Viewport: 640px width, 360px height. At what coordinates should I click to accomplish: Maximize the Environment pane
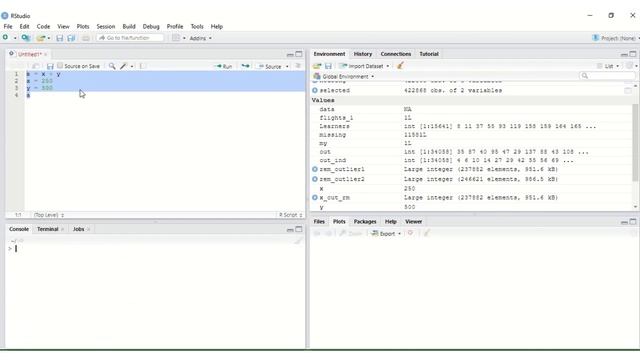[x=633, y=54]
